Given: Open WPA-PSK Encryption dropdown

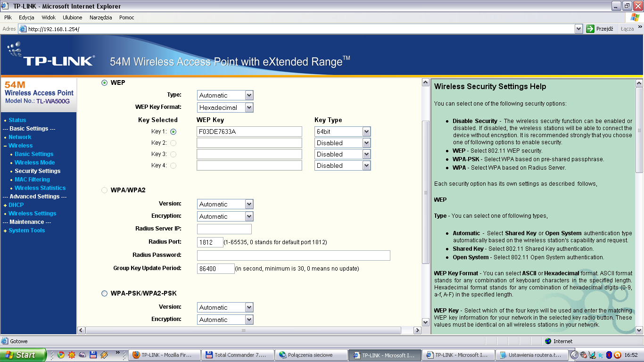Looking at the screenshot, I should coord(225,320).
